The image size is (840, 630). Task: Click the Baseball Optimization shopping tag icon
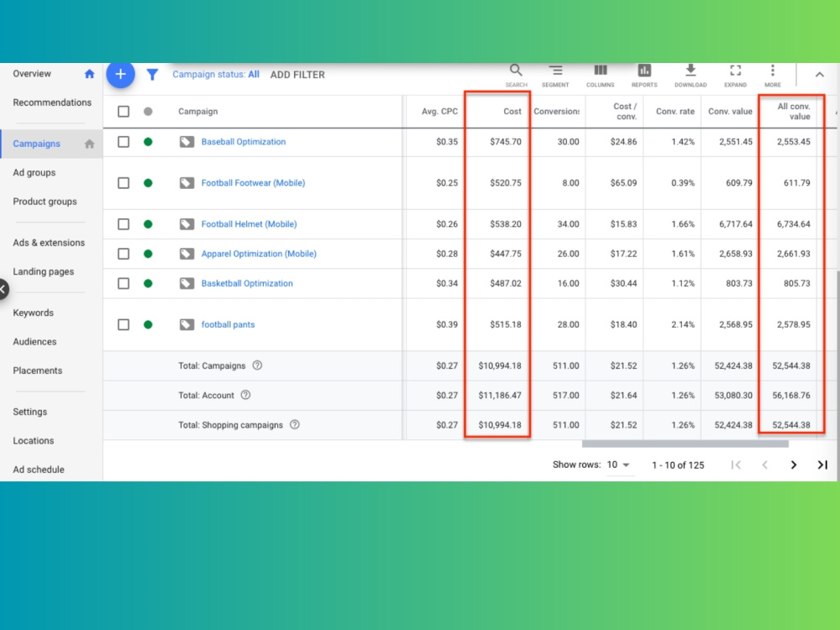186,142
